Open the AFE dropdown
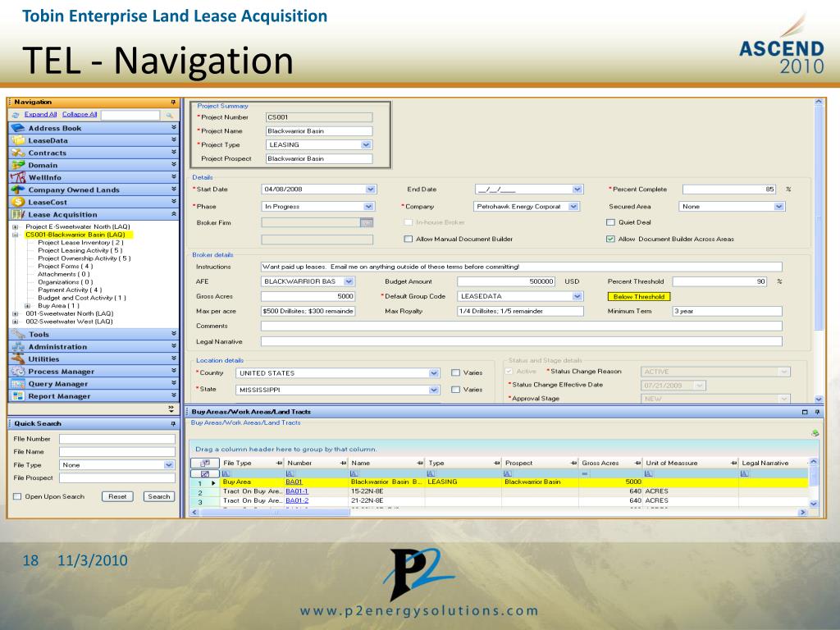This screenshot has width=840, height=630. tap(349, 281)
